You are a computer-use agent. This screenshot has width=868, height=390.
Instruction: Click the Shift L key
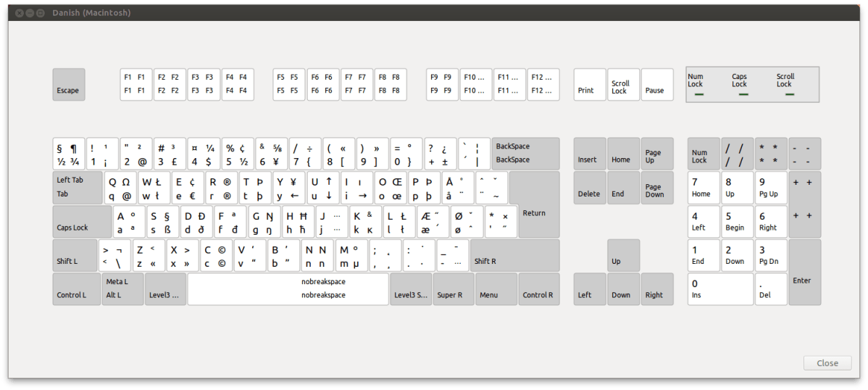[x=75, y=255]
